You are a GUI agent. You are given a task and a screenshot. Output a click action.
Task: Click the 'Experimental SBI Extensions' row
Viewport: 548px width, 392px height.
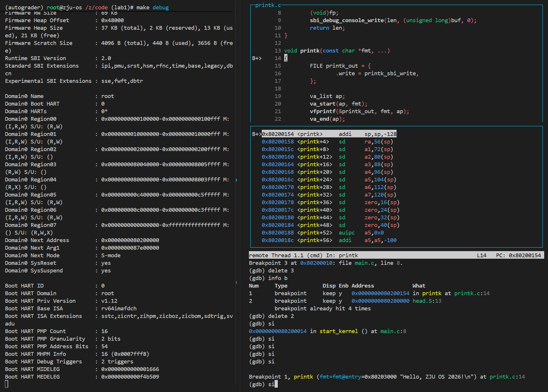click(x=74, y=81)
